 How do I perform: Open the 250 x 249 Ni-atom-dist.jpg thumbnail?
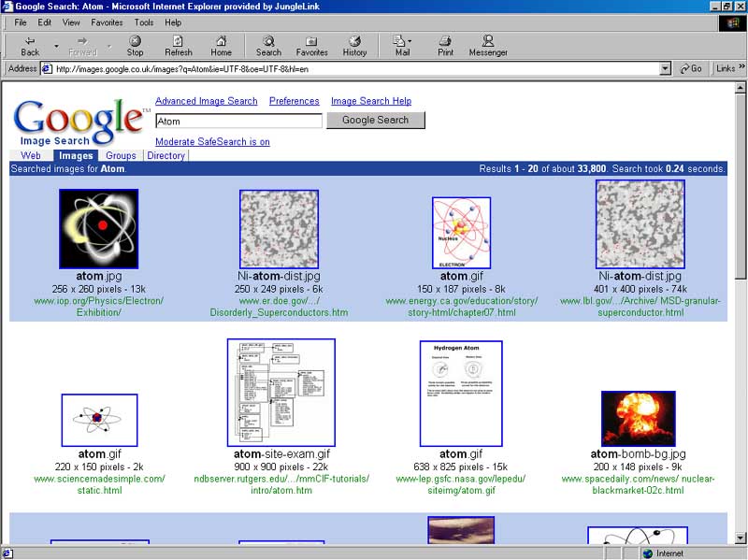[x=279, y=229]
